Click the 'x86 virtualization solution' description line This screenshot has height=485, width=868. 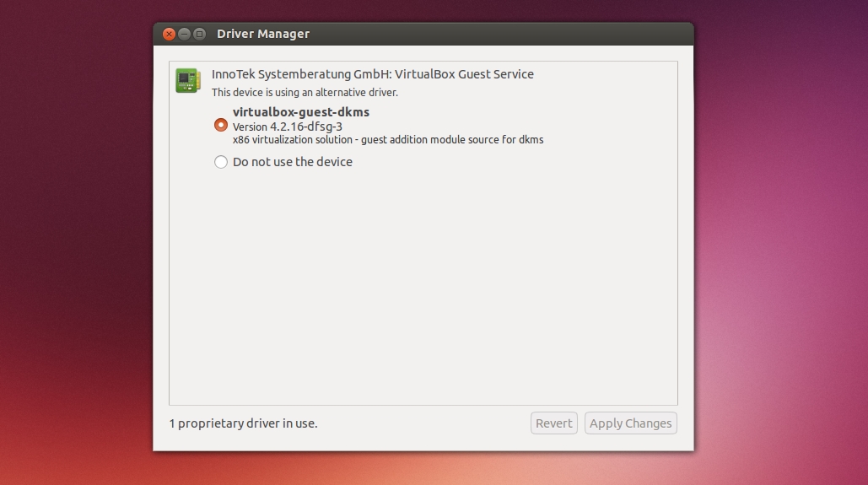coord(388,139)
